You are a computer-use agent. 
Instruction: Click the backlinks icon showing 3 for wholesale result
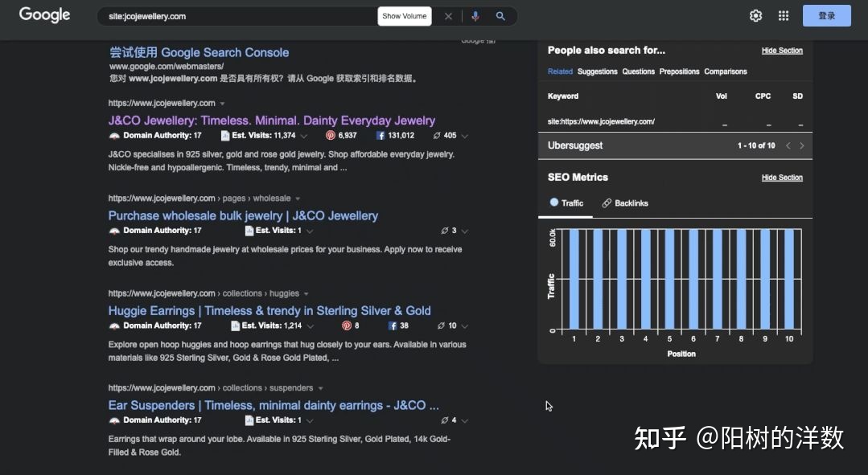click(445, 231)
